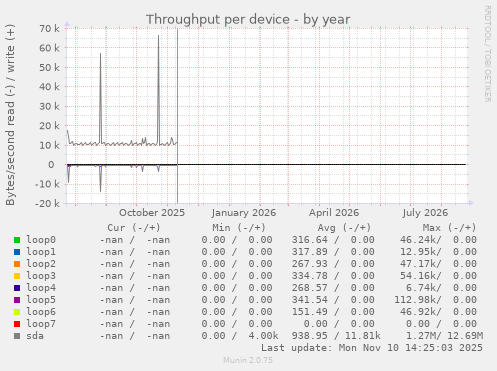This screenshot has height=371, width=497.
Task: Click the 'Bytes/second read (-) / write (+)' axis title
Action: (10, 115)
